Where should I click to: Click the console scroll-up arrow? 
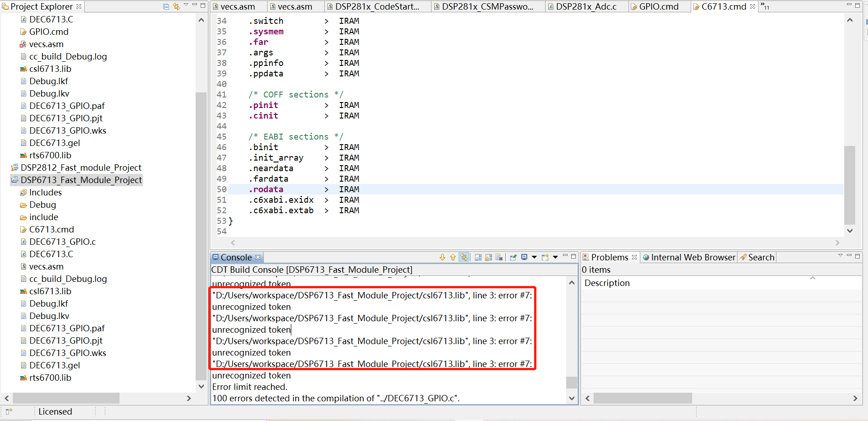(572, 283)
